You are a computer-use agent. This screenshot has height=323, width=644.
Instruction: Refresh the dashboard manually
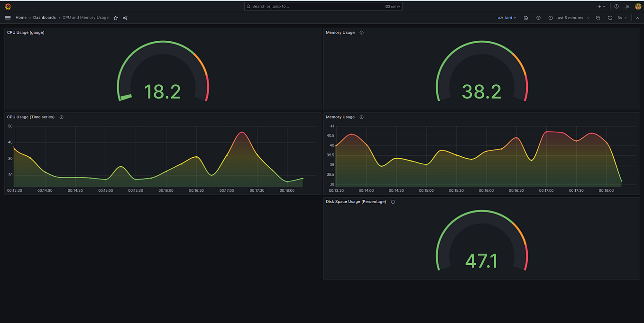click(x=610, y=18)
